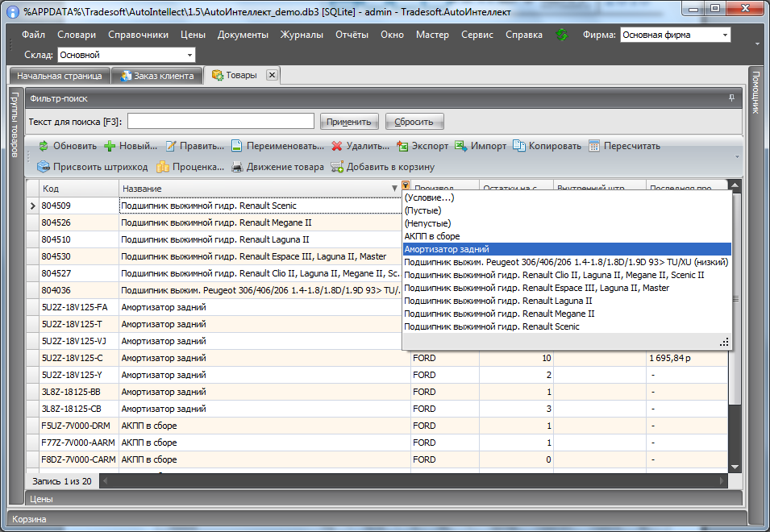Viewport: 770px width, 532px height.
Task: Click Присвоить штрихкод barcode icon
Action: tap(44, 167)
